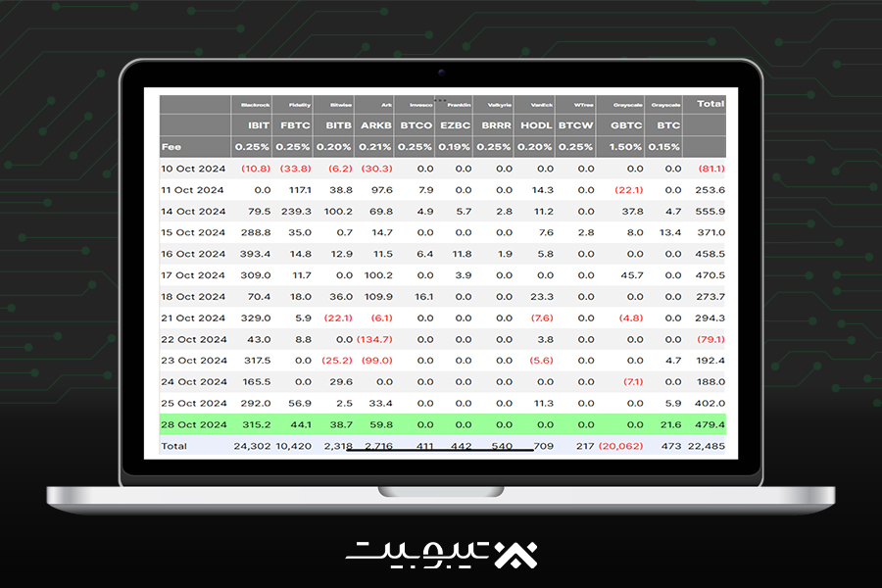This screenshot has width=882, height=588.
Task: Click the 315.2 value in green row
Action: [x=257, y=424]
